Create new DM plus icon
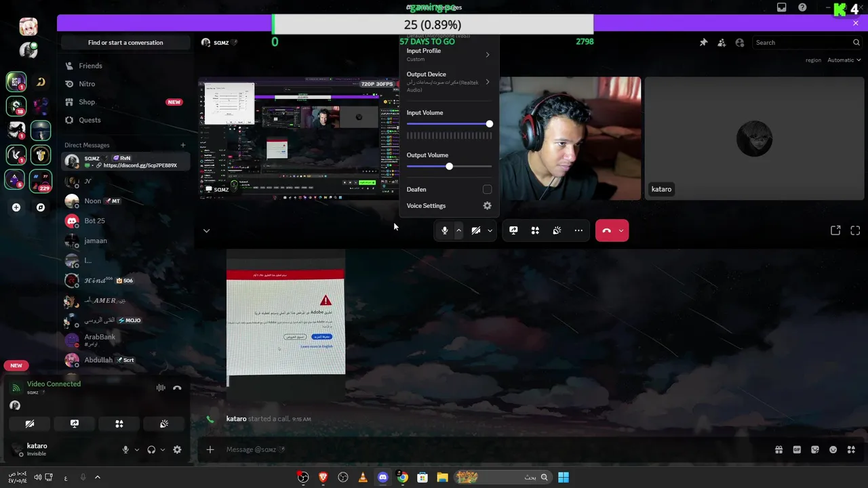Image resolution: width=868 pixels, height=488 pixels. point(182,145)
